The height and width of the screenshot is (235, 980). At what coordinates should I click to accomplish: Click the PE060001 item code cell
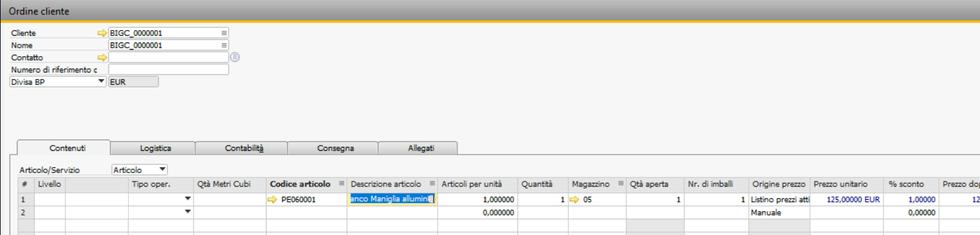point(306,200)
